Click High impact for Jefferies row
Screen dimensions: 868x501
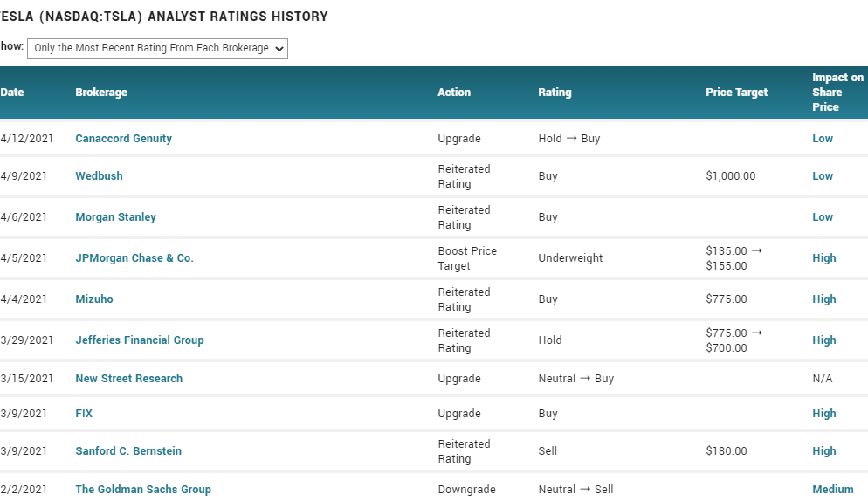[x=824, y=340]
